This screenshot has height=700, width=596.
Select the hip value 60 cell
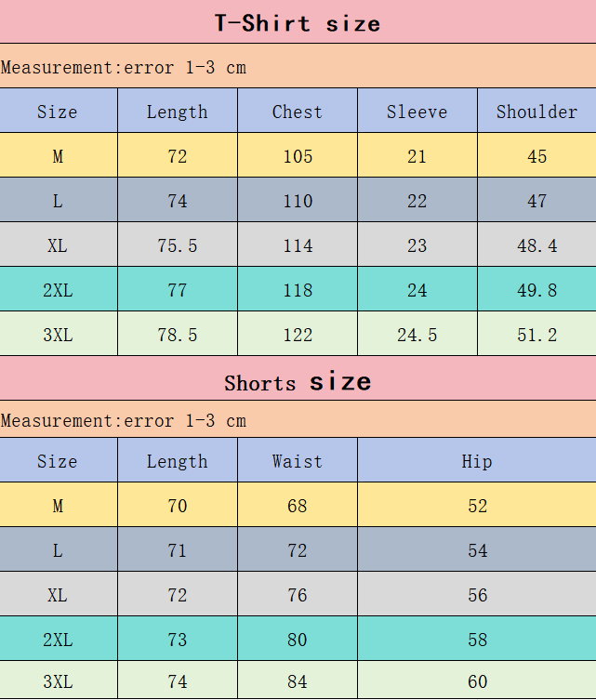[477, 682]
